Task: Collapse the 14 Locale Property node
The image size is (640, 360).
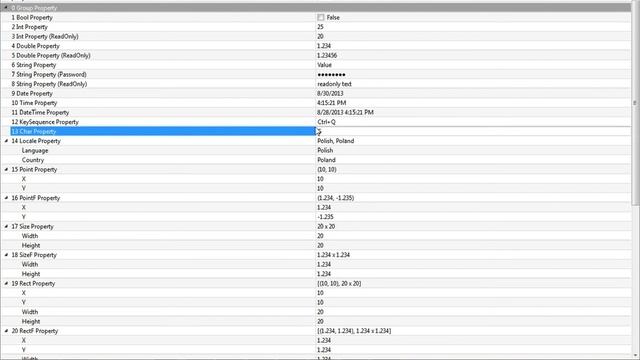Action: (x=6, y=141)
